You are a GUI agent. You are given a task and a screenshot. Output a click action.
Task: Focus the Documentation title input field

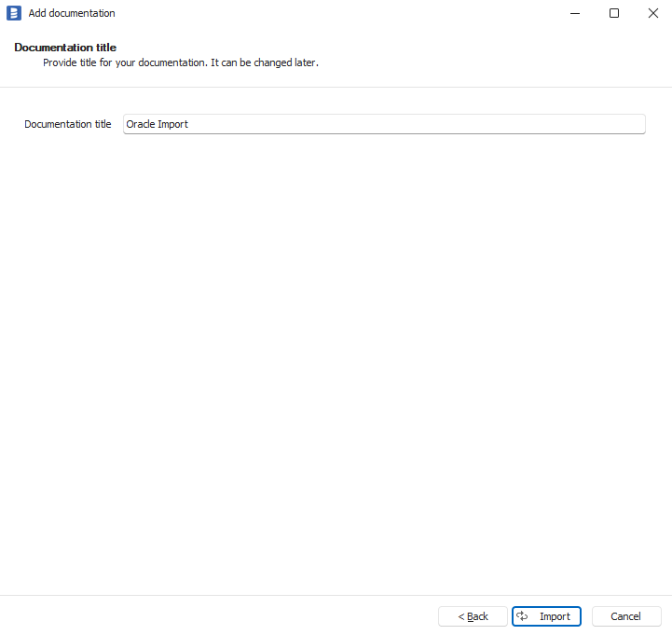383,124
